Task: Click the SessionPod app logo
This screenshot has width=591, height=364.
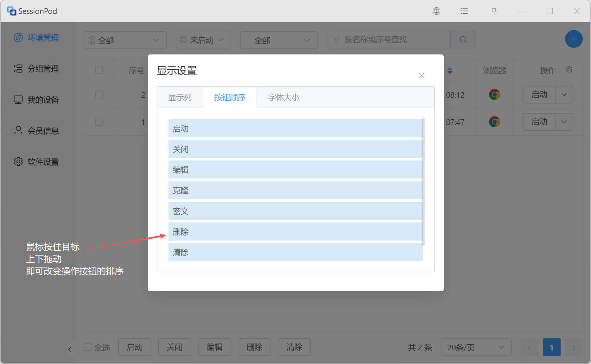Action: 11,11
